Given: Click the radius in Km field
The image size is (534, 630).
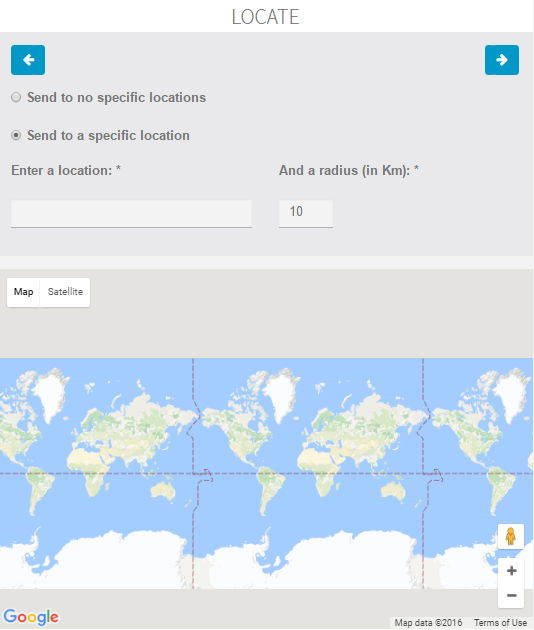Looking at the screenshot, I should point(306,214).
